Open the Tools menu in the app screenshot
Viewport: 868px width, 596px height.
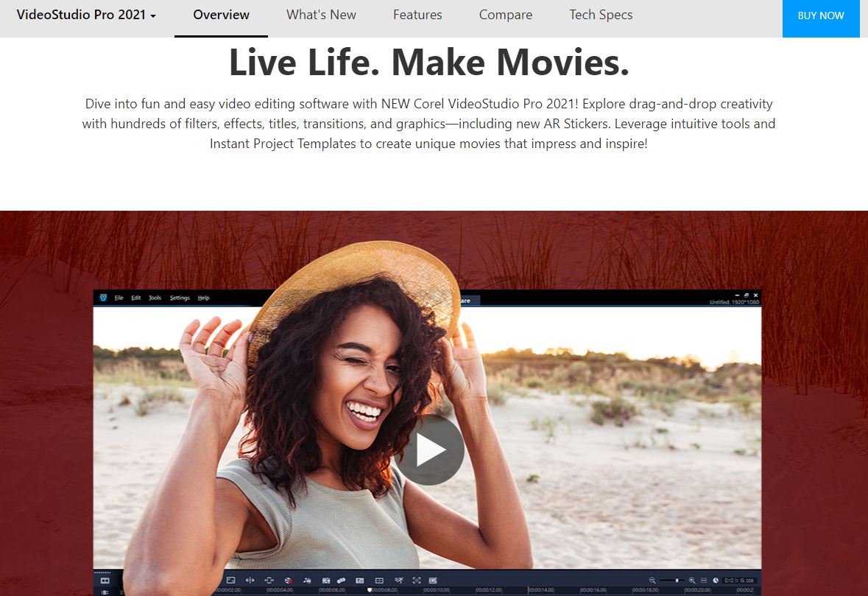(x=155, y=298)
